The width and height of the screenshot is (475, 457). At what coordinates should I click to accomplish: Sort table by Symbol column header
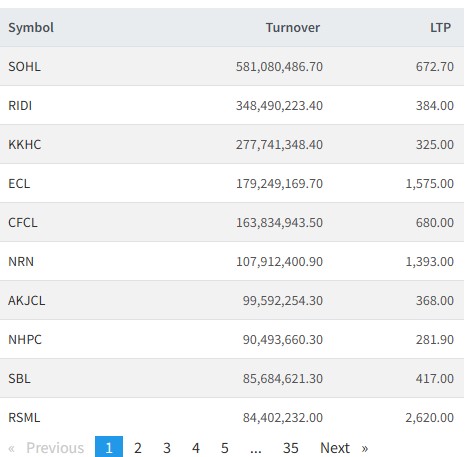pos(31,27)
